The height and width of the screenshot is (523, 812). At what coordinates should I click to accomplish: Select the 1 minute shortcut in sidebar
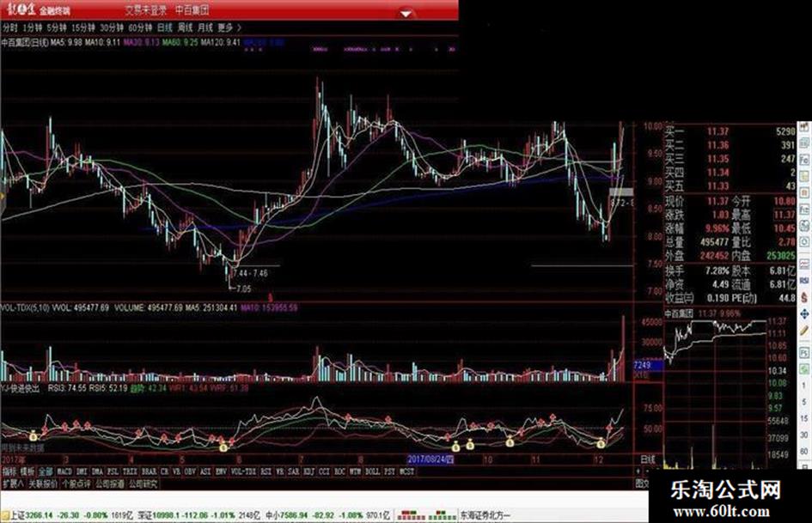[804, 386]
